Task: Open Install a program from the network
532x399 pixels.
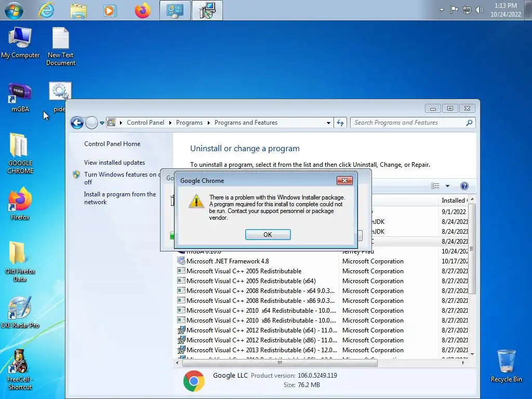Action: [x=120, y=198]
